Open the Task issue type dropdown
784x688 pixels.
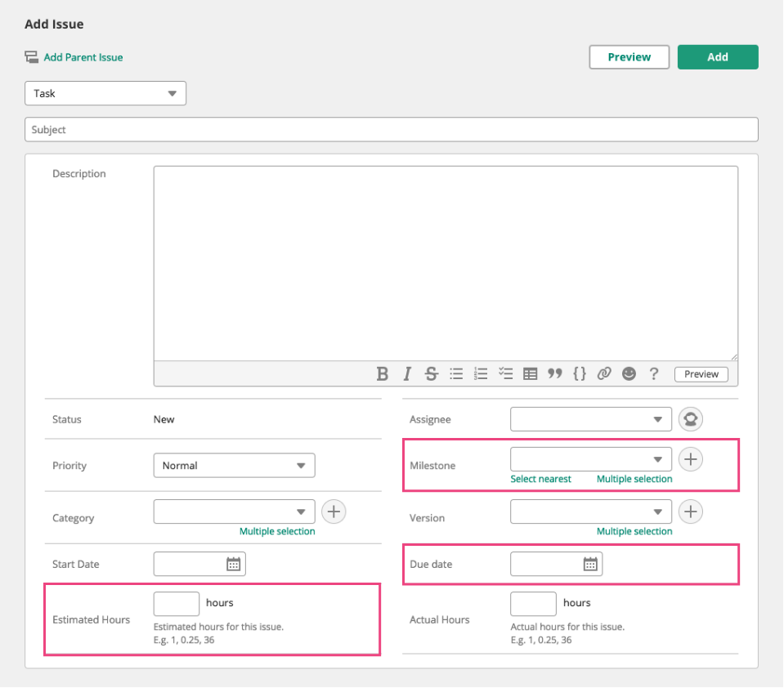(105, 93)
